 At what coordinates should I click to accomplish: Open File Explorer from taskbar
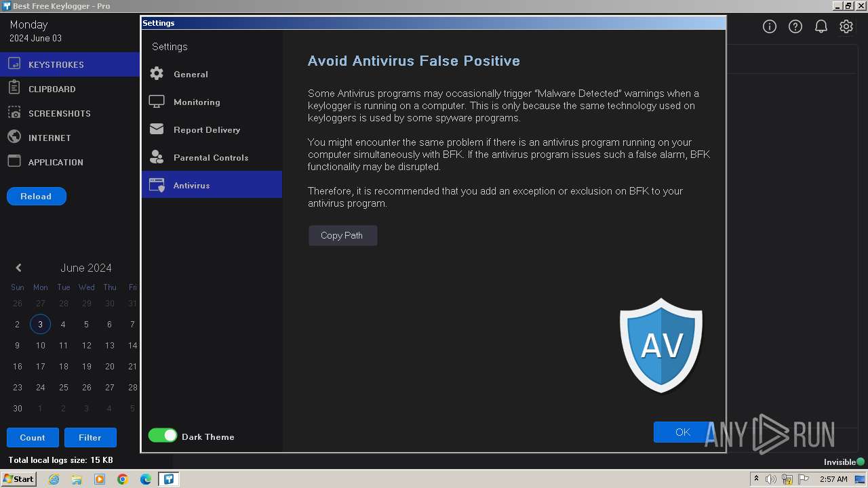[x=77, y=479]
